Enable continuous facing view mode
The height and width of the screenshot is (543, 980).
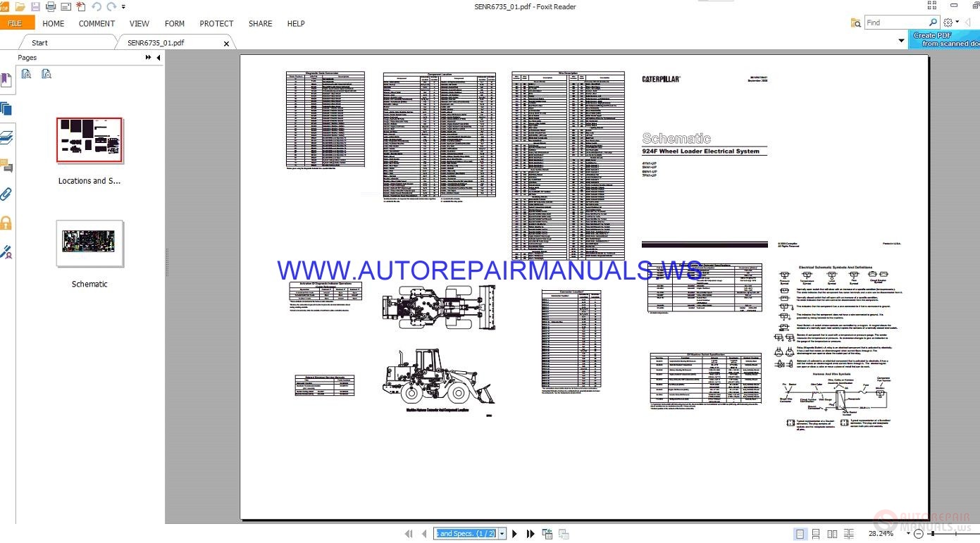tap(848, 534)
